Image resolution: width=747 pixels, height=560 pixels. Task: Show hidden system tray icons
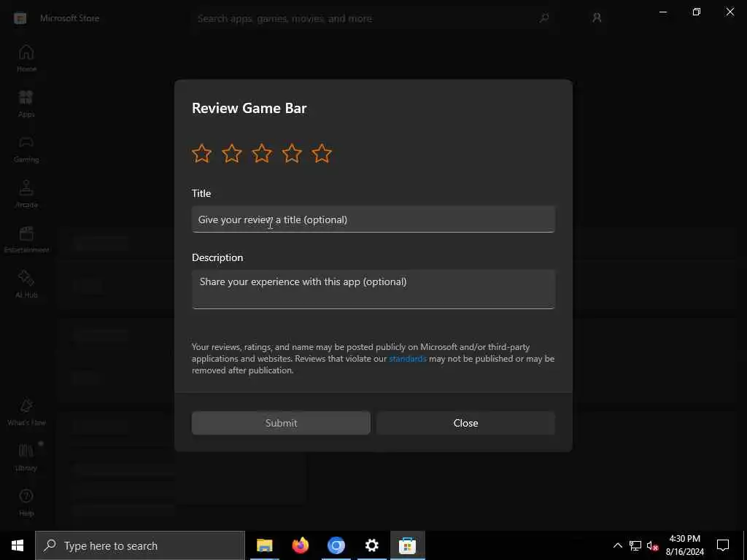[x=617, y=545]
